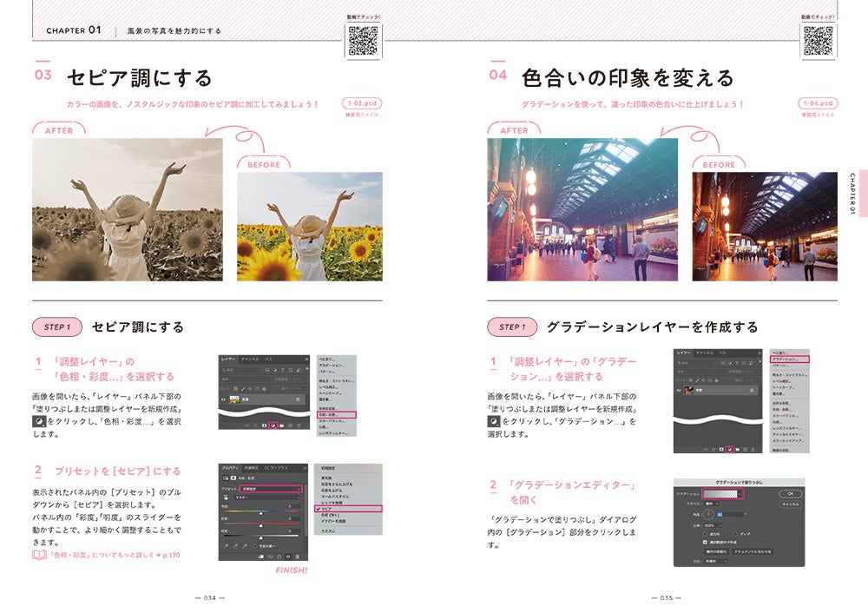Enable the ディザ checkbox in gradient dialog
The height and width of the screenshot is (613, 868).
735,534
